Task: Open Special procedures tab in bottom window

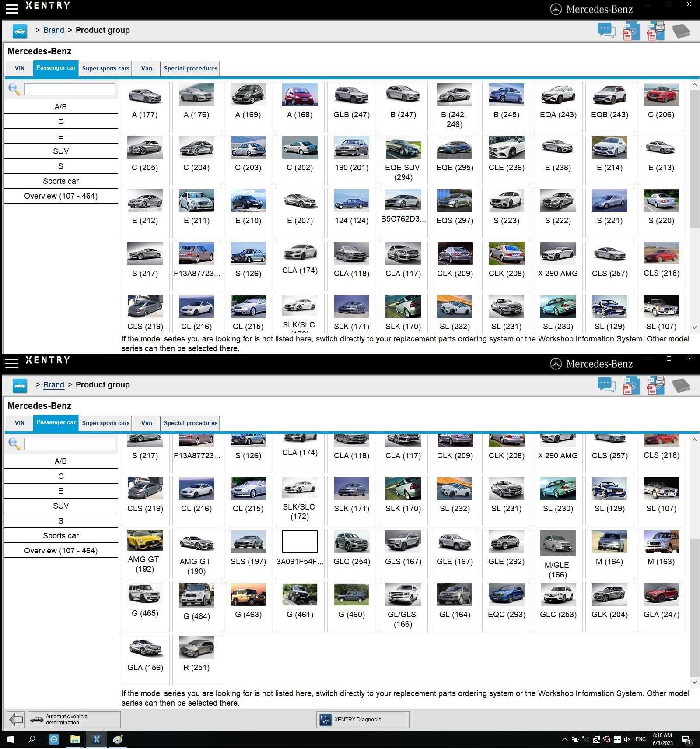Action: [190, 423]
